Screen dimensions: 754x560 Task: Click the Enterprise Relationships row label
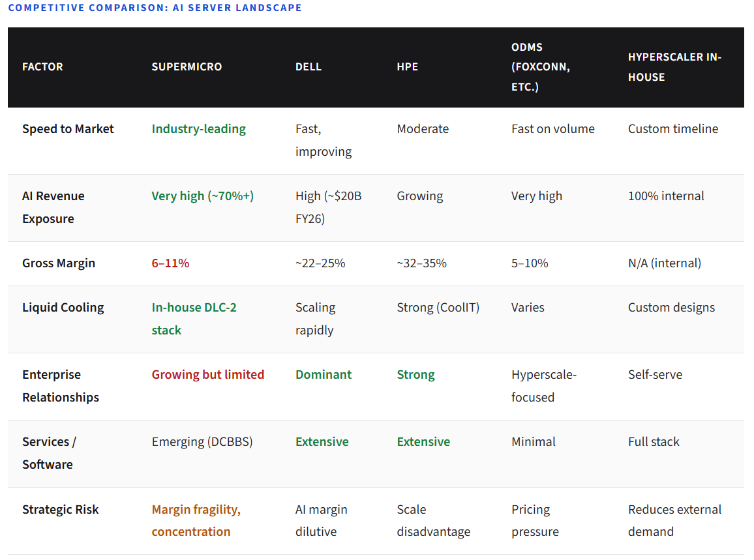tap(61, 386)
